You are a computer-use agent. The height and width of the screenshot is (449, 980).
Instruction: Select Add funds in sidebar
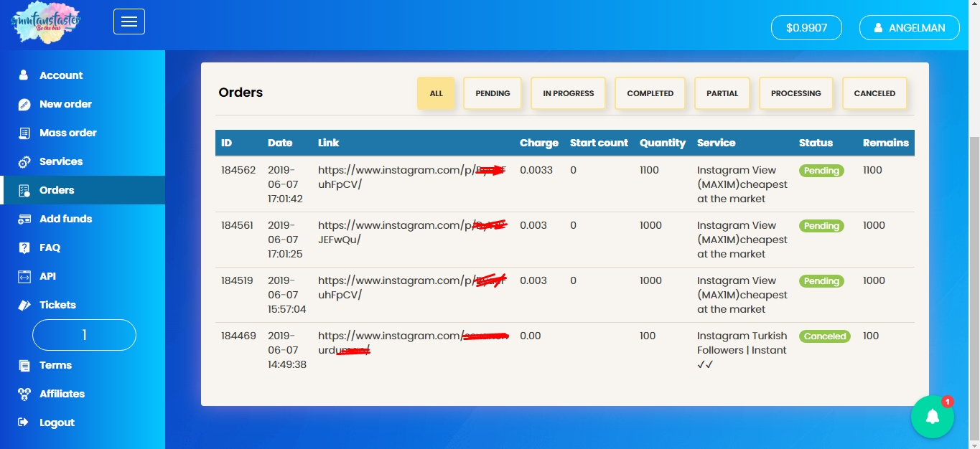tap(65, 219)
